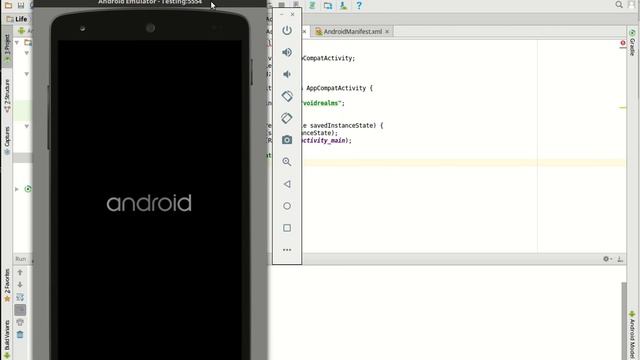Click the up arrow in the Run panel sidebar
This screenshot has height=360, width=640.
[20, 272]
